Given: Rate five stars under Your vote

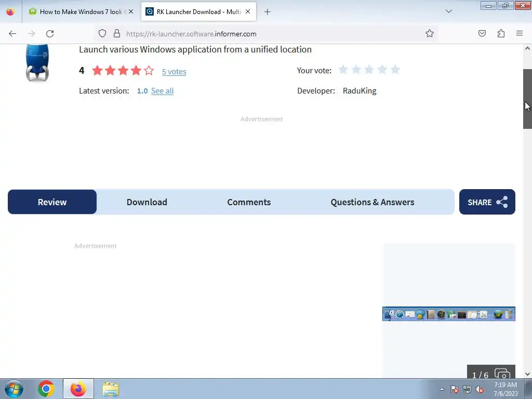Looking at the screenshot, I should click(x=395, y=70).
